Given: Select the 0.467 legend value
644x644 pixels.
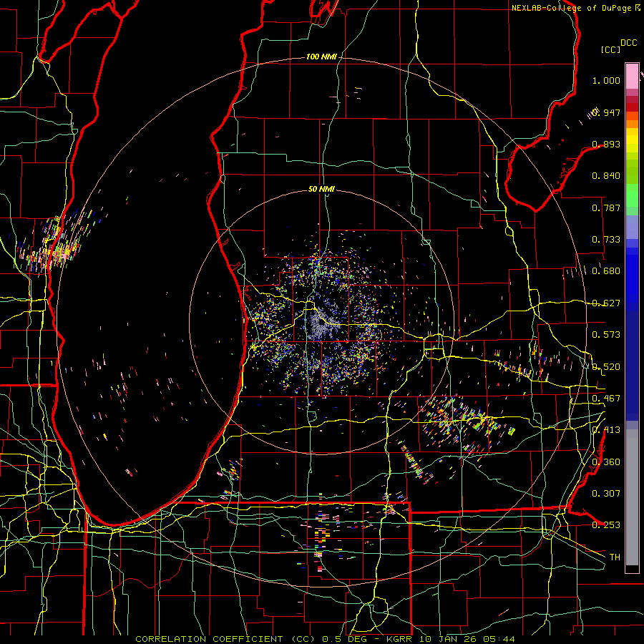Looking at the screenshot, I should point(606,399).
